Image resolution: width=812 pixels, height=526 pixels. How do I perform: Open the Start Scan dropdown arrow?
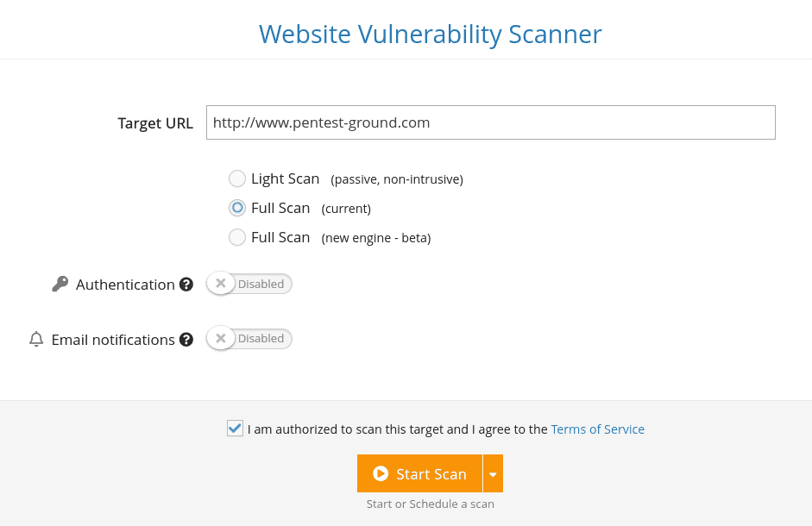pyautogui.click(x=493, y=473)
